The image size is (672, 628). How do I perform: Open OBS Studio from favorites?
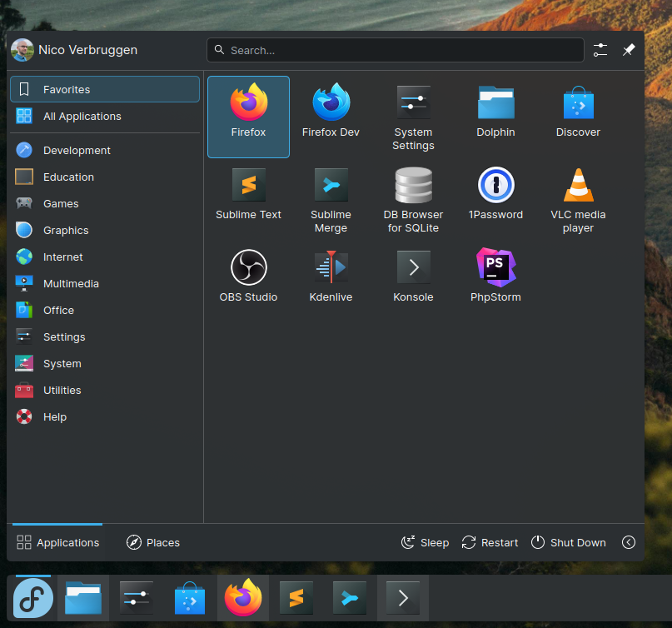coord(249,282)
